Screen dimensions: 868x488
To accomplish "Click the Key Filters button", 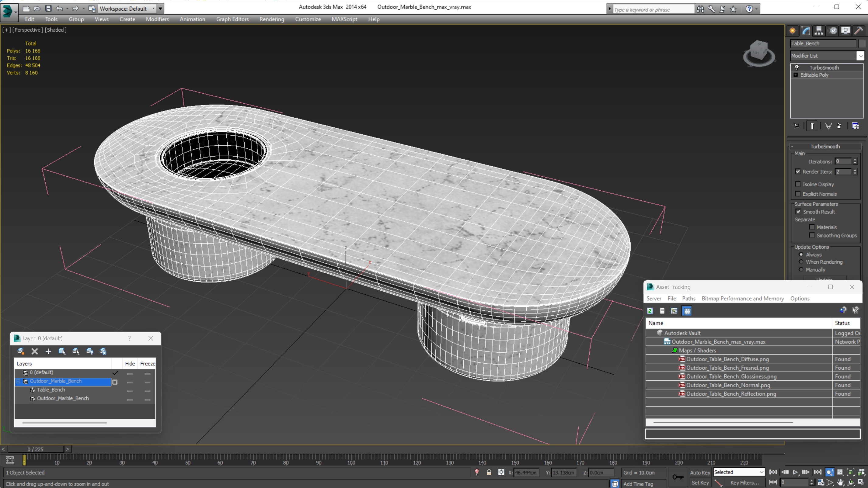I will point(744,483).
